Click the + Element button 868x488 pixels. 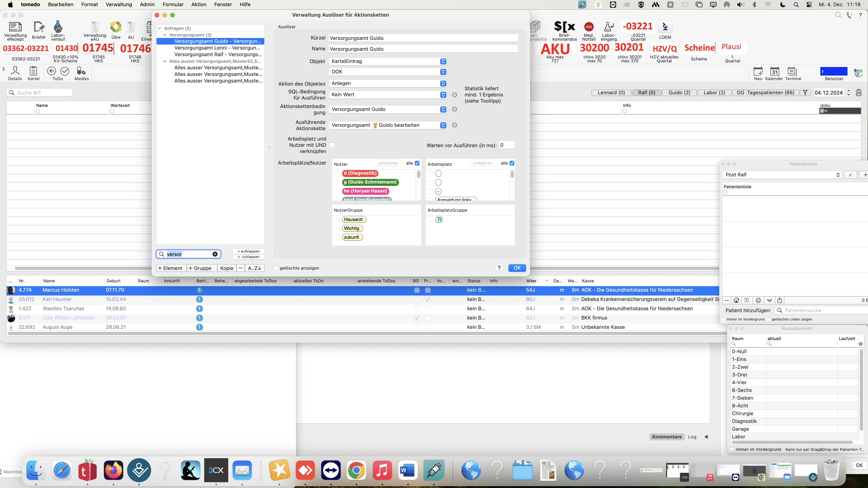(171, 268)
